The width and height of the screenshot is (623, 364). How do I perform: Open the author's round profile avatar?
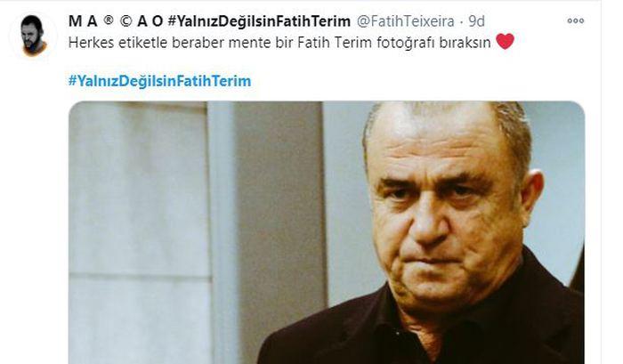click(x=34, y=36)
